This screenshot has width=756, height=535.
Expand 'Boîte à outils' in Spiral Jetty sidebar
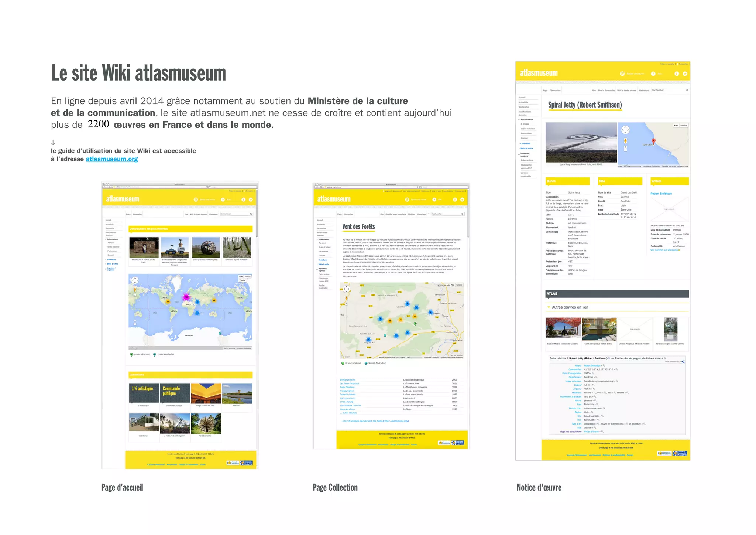[x=526, y=149]
